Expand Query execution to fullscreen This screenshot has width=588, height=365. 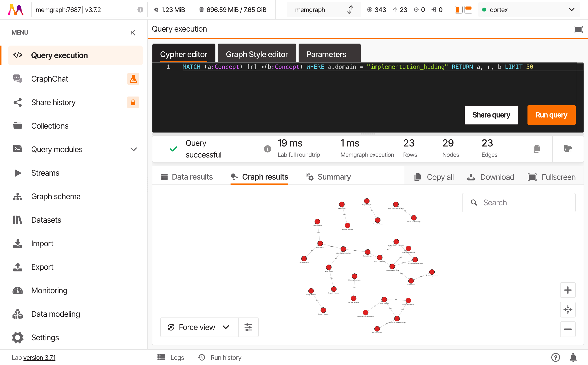pos(578,29)
